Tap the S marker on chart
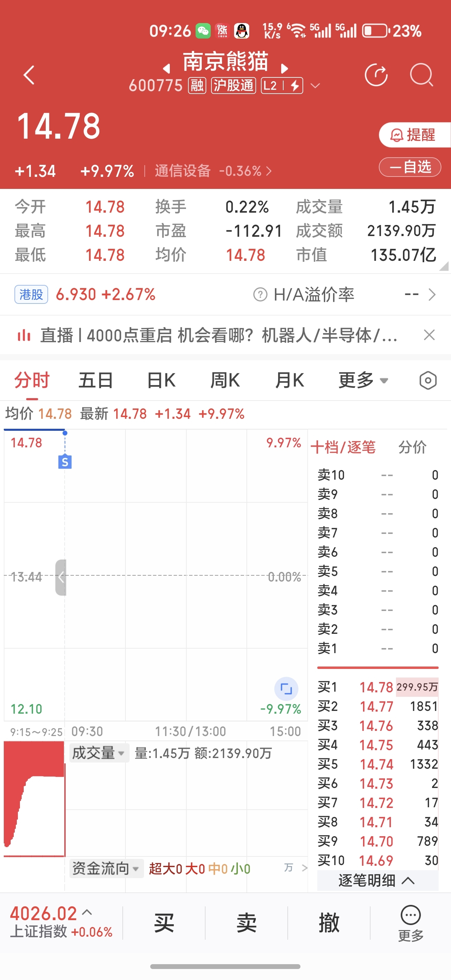Image resolution: width=451 pixels, height=980 pixels. point(65,462)
